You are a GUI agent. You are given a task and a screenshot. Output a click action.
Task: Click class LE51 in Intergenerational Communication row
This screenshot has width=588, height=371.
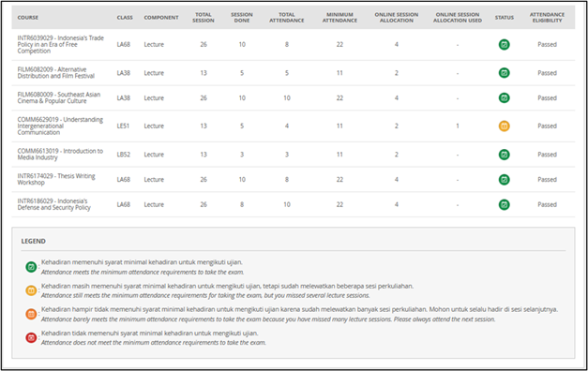click(123, 126)
